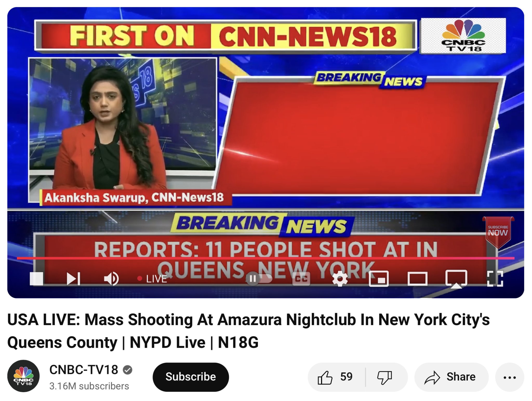Stop the live video playback
The height and width of the screenshot is (401, 532).
tap(36, 279)
